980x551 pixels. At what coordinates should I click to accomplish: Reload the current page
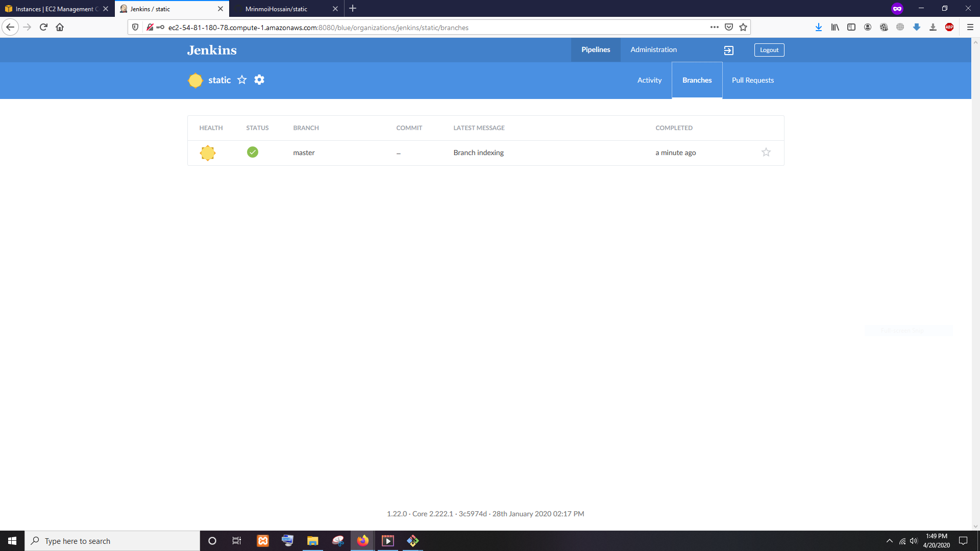click(43, 28)
